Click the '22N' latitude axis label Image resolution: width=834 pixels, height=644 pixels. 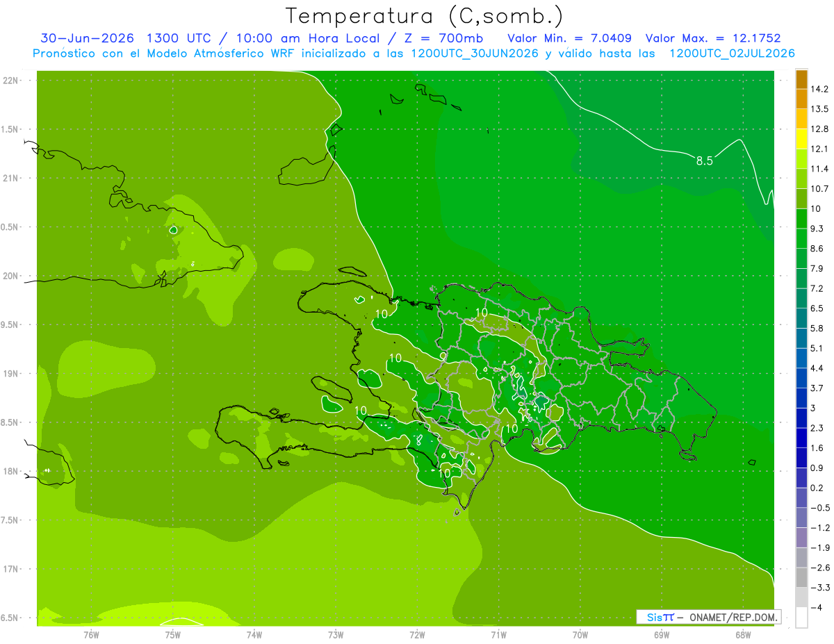point(12,81)
